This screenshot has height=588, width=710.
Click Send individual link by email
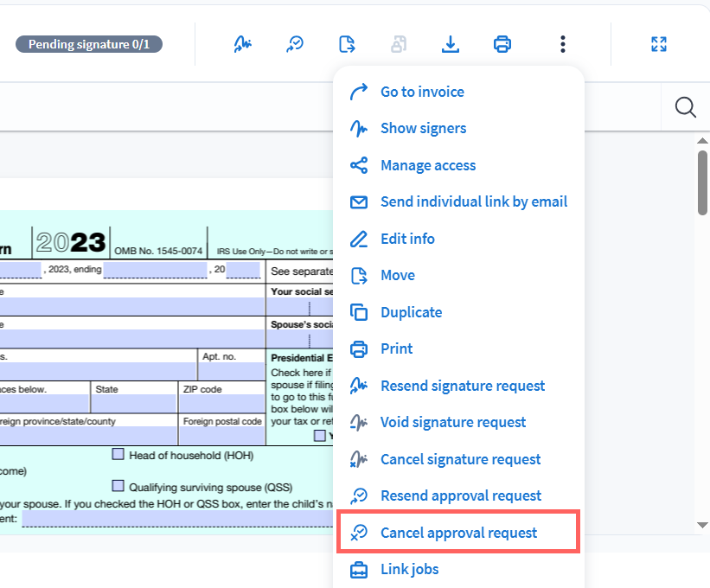[x=474, y=201]
